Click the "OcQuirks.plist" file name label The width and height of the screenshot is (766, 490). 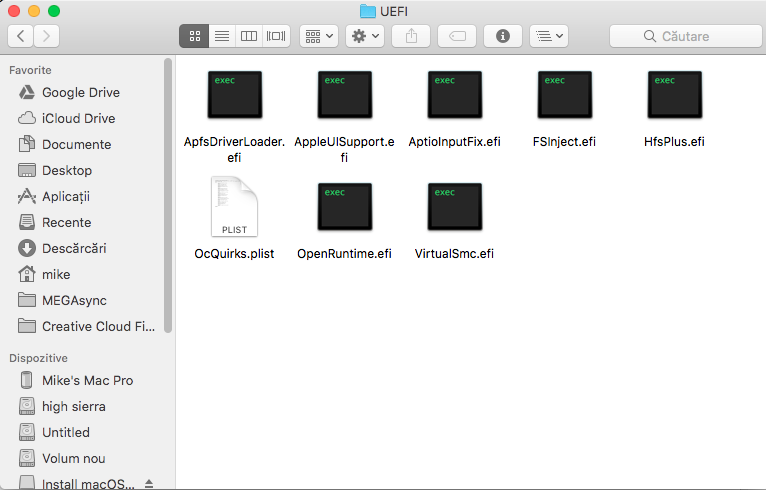234,254
